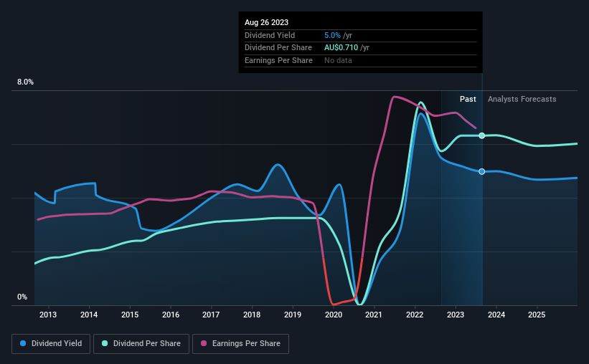Click the tooltip's Earnings Per Share row label
The width and height of the screenshot is (589, 364).
pyautogui.click(x=278, y=60)
